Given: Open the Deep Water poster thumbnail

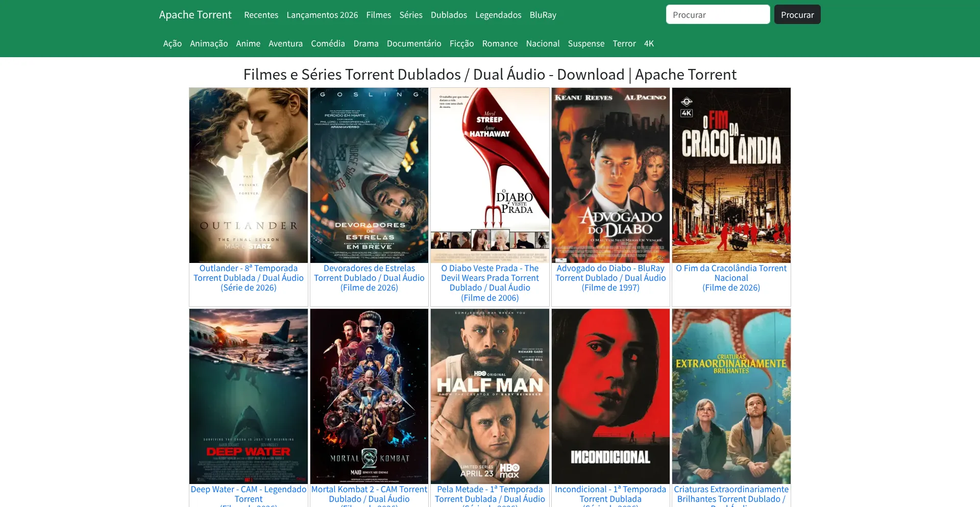Looking at the screenshot, I should click(x=249, y=396).
